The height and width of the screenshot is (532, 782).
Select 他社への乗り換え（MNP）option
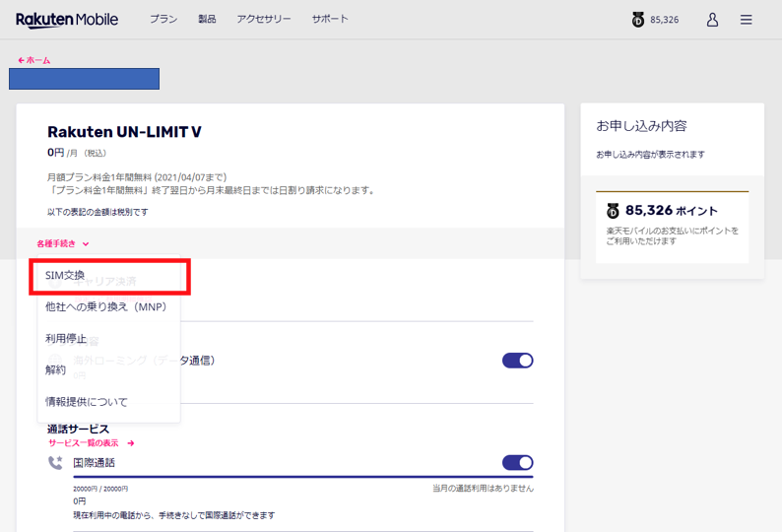[108, 307]
